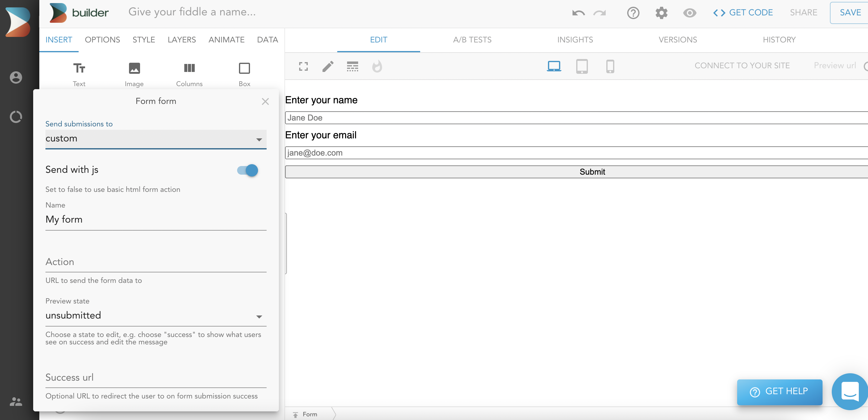This screenshot has width=868, height=420.
Task: Switch to mobile phone preview icon
Action: click(x=610, y=66)
